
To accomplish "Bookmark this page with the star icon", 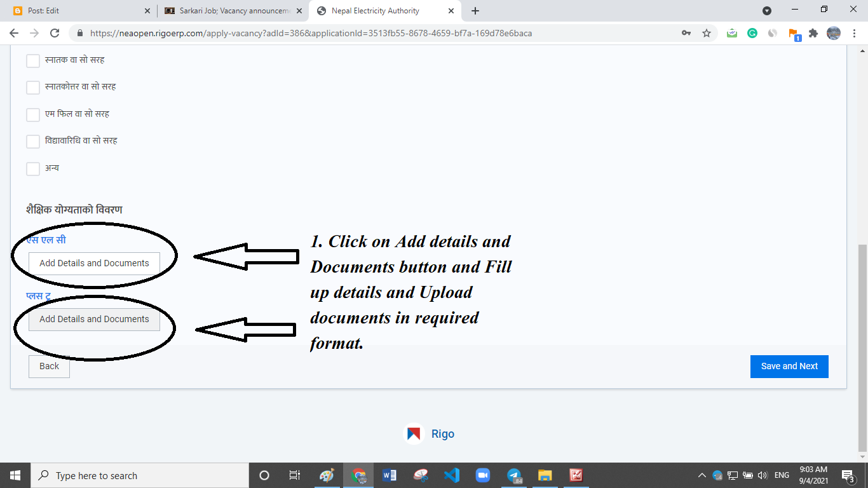I will click(x=707, y=33).
